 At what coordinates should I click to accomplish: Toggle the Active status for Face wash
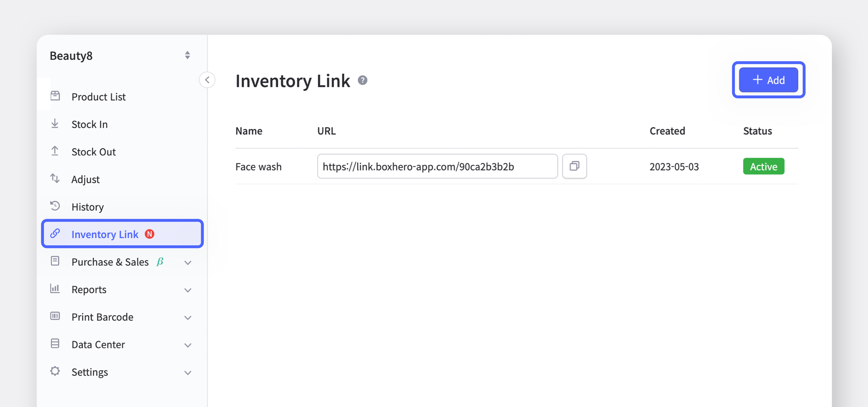[x=763, y=166]
